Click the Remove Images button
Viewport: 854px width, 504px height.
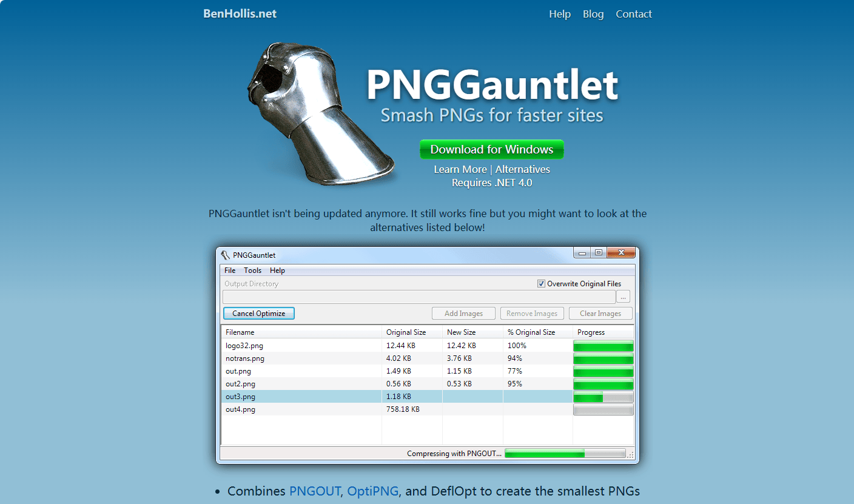coord(532,314)
